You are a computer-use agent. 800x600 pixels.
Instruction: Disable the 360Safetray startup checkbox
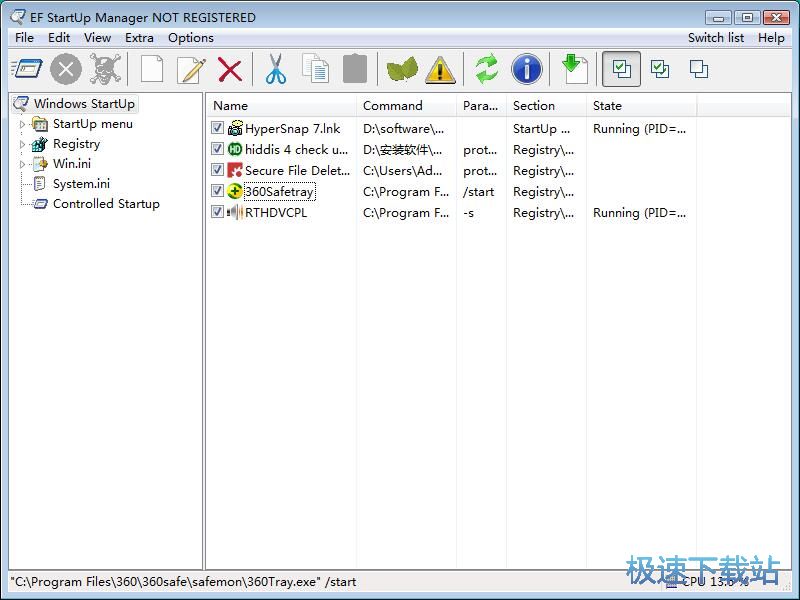(x=218, y=191)
